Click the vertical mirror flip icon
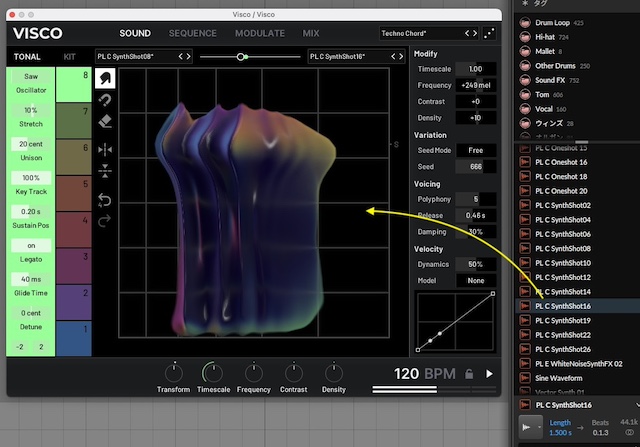640x447 pixels. tap(106, 171)
